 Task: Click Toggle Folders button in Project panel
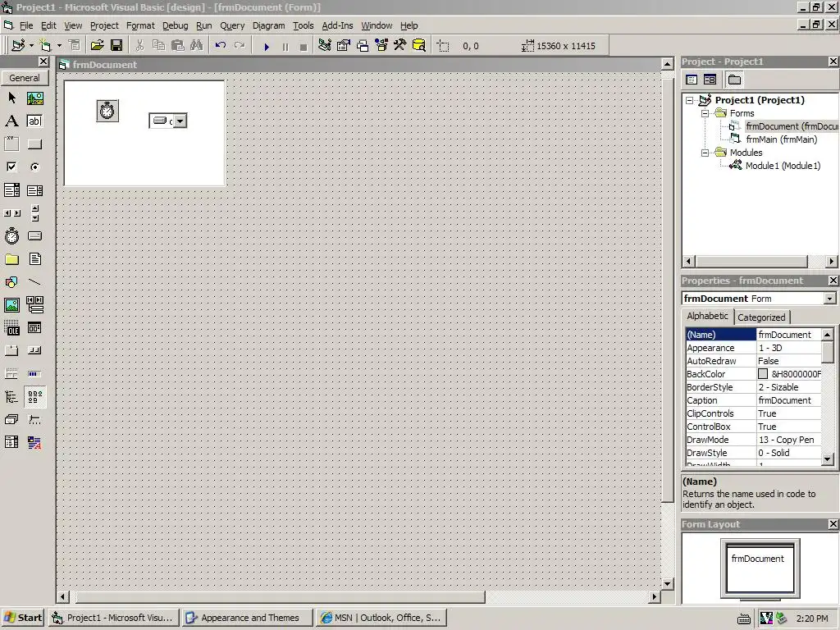(x=734, y=80)
